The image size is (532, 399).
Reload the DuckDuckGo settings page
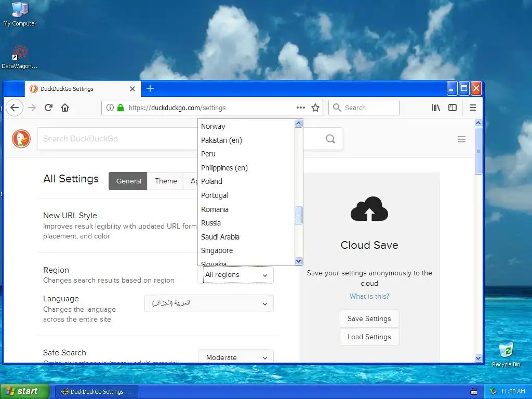point(48,108)
